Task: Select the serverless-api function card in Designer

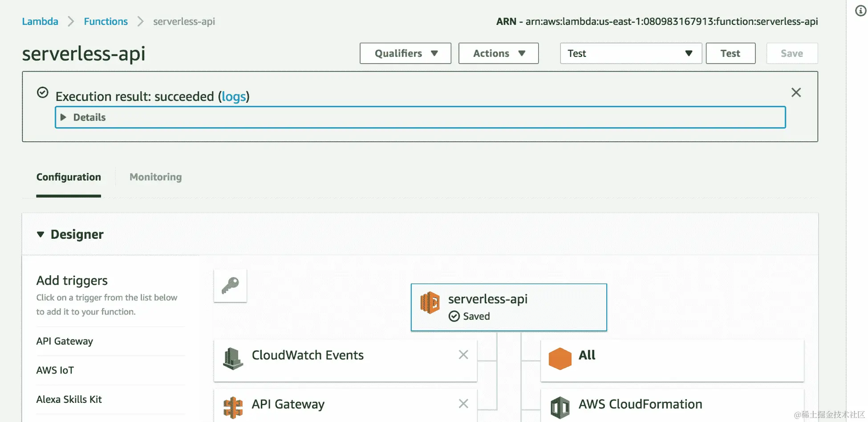Action: (x=509, y=307)
